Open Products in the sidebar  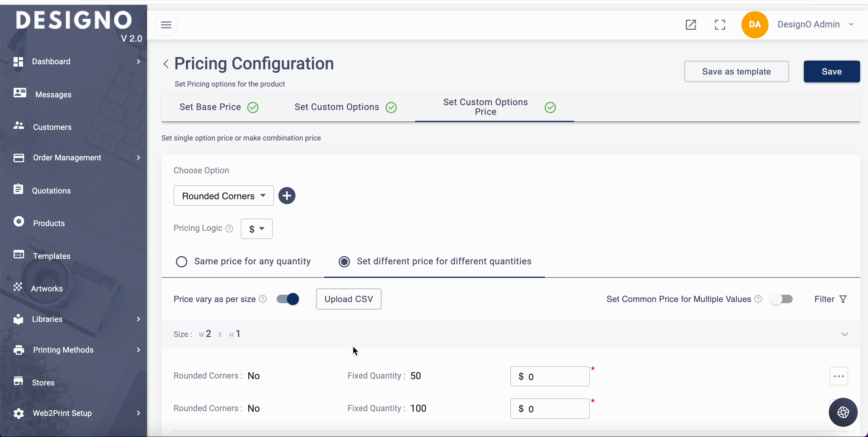pos(49,223)
